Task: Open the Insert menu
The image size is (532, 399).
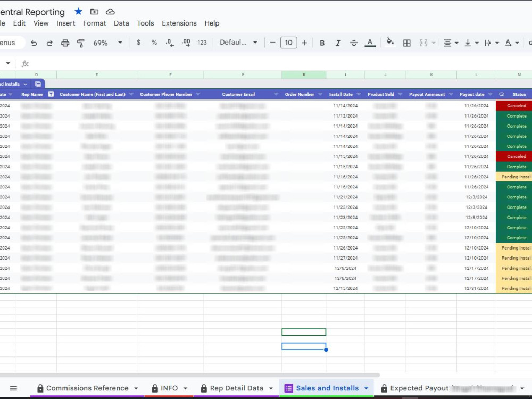Action: pos(65,23)
